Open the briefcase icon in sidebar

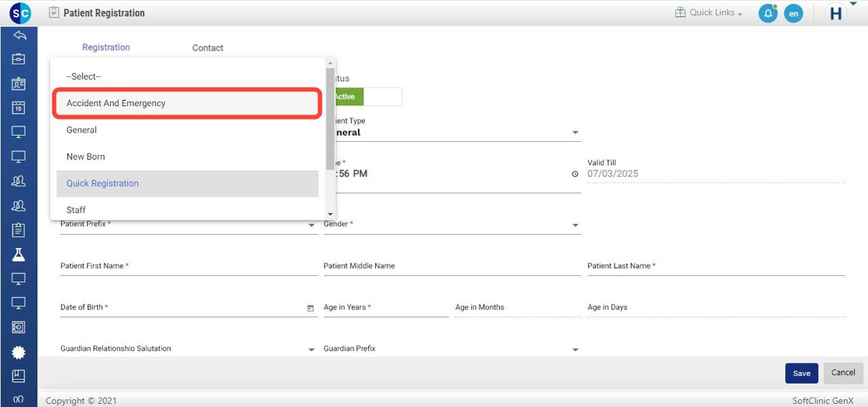19,59
